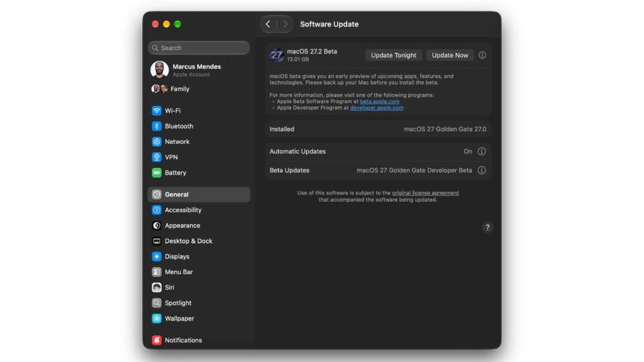Viewport: 644px width, 362px height.
Task: Click the Beta Updates row label
Action: pyautogui.click(x=289, y=170)
